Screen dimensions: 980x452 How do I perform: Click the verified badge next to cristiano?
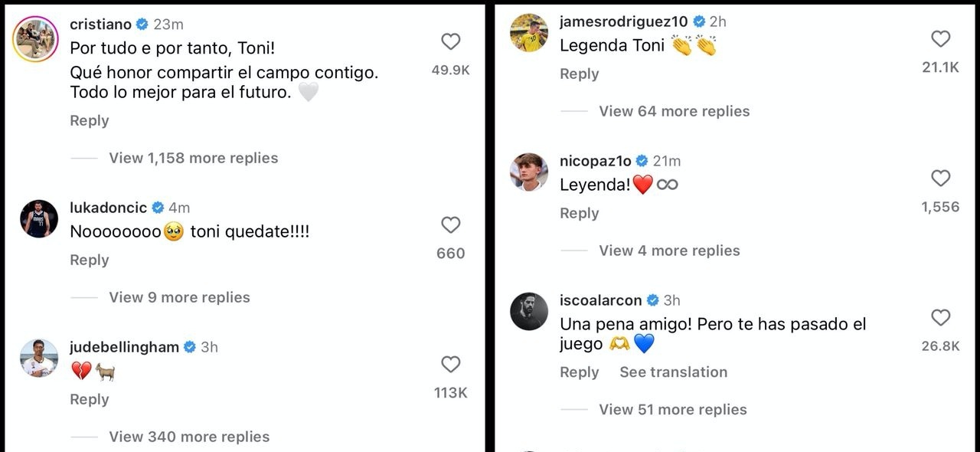click(x=140, y=24)
